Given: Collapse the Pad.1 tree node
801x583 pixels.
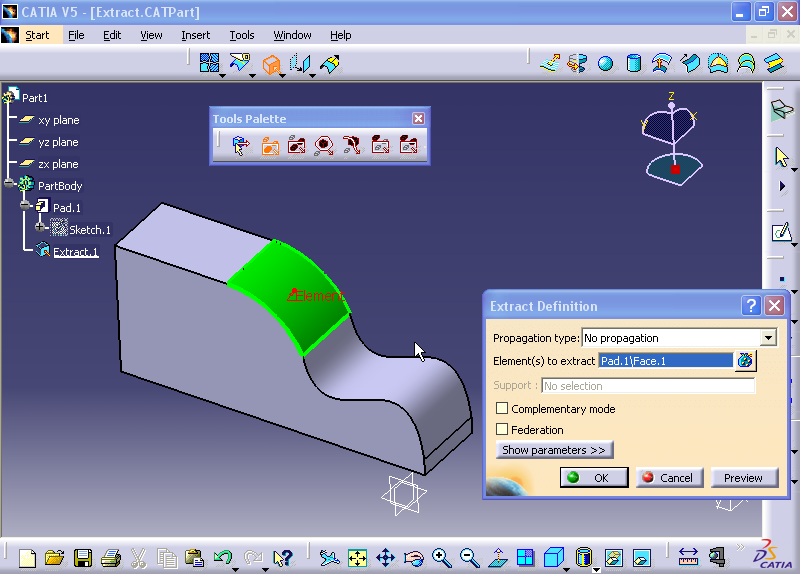Looking at the screenshot, I should [x=26, y=205].
